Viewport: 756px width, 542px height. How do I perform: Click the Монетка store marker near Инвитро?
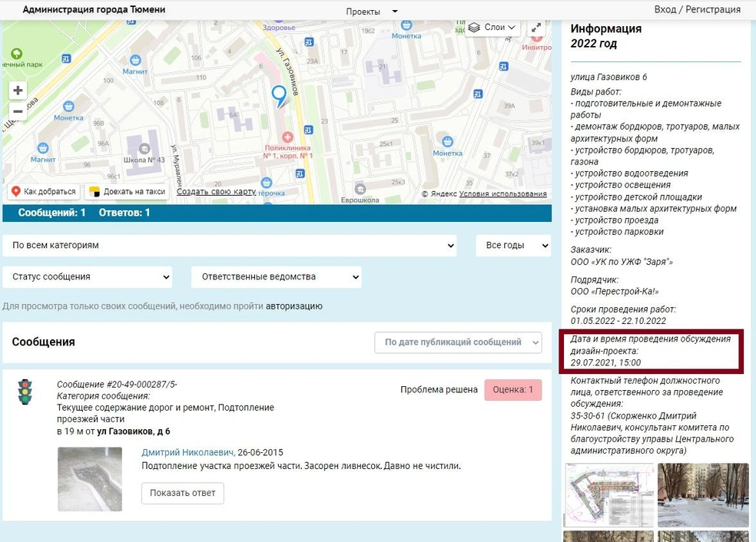(x=406, y=25)
